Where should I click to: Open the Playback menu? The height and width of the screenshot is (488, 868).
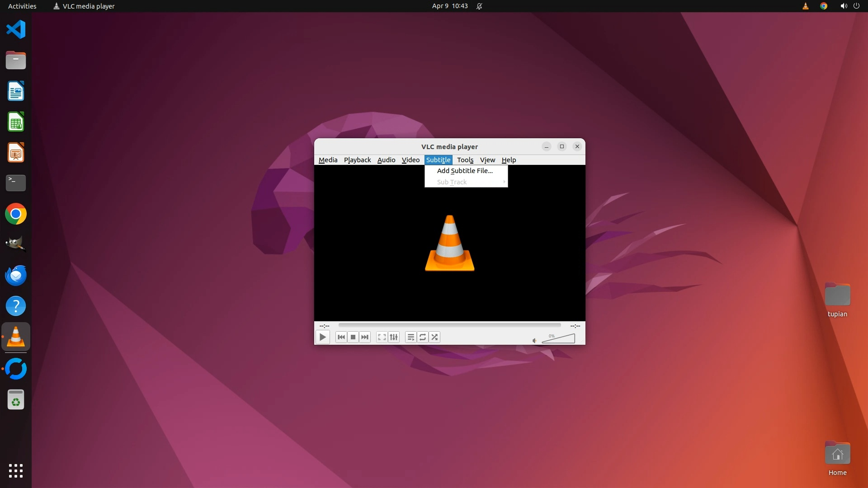[357, 160]
